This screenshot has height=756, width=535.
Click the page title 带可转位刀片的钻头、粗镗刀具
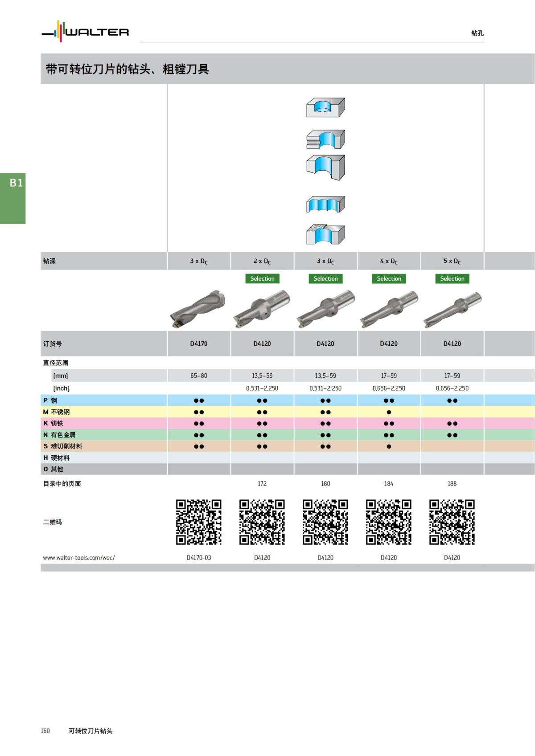point(127,69)
